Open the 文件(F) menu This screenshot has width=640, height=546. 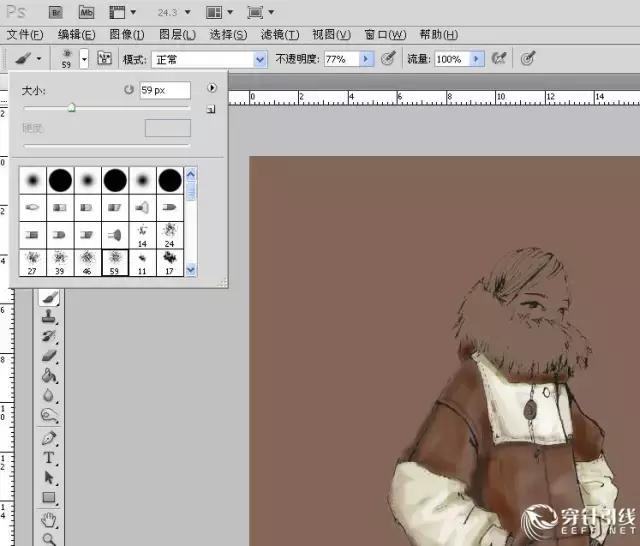tap(25, 35)
